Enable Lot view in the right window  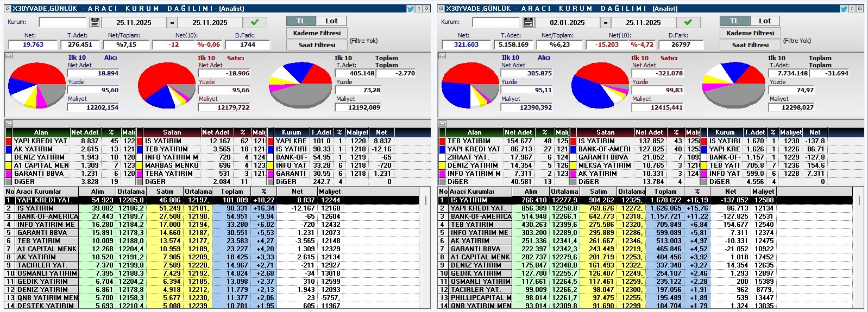[x=765, y=21]
